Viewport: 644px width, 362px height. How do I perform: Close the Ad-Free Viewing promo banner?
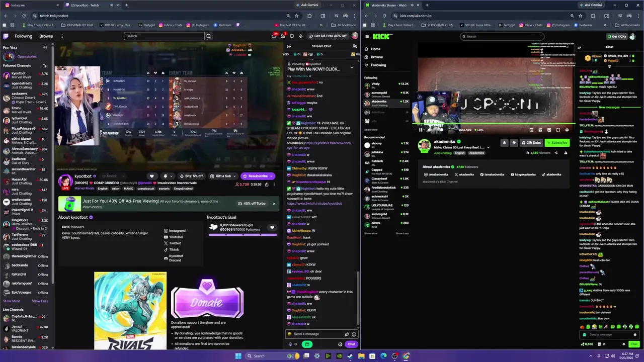pyautogui.click(x=274, y=204)
